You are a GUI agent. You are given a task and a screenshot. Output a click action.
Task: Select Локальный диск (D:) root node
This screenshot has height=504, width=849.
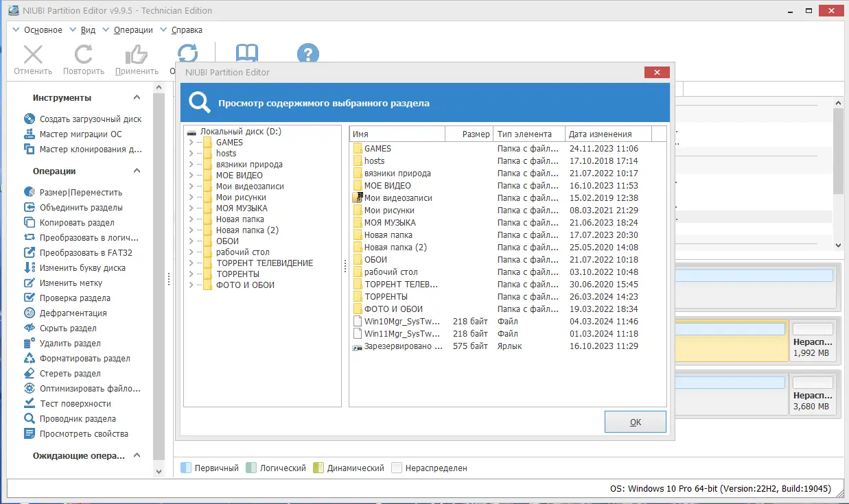241,132
